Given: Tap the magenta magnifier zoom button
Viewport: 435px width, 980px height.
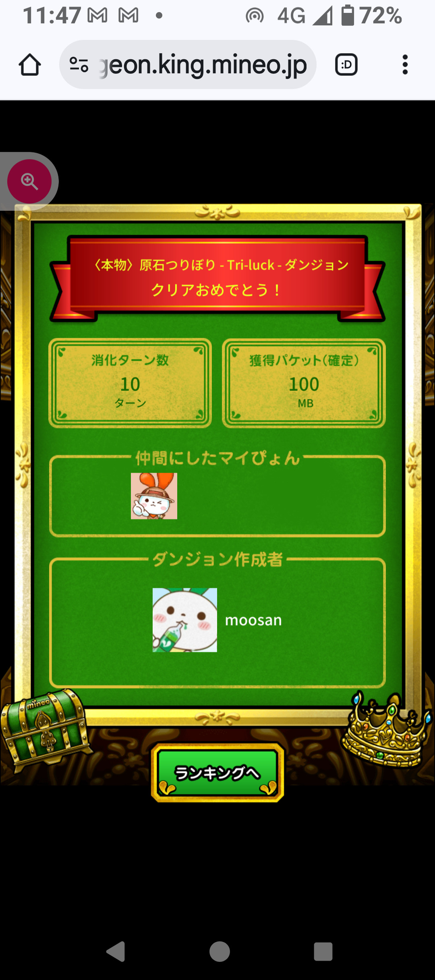Looking at the screenshot, I should [29, 181].
